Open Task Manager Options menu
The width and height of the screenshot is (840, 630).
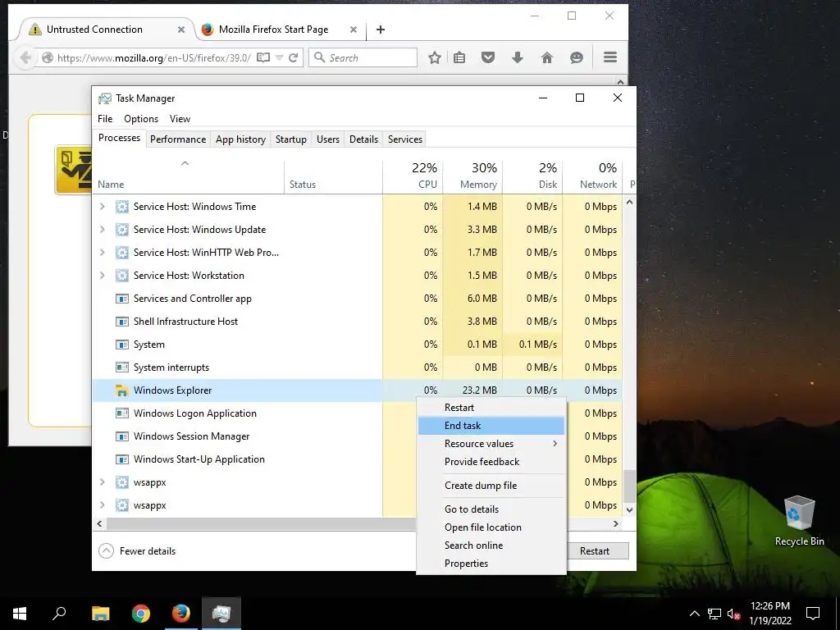[141, 118]
